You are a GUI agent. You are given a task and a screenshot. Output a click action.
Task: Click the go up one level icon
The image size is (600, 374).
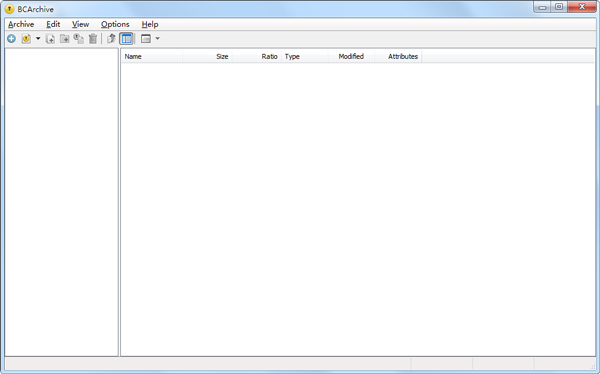point(111,39)
